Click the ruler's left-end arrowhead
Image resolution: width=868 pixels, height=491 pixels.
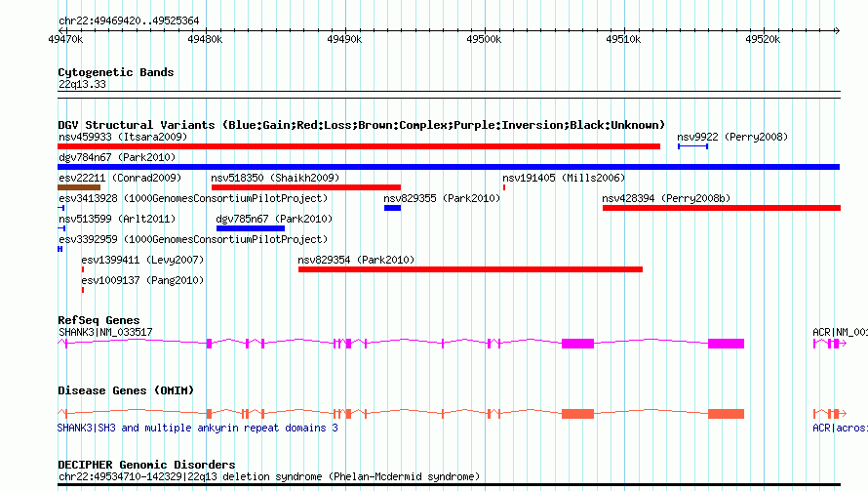(x=61, y=30)
